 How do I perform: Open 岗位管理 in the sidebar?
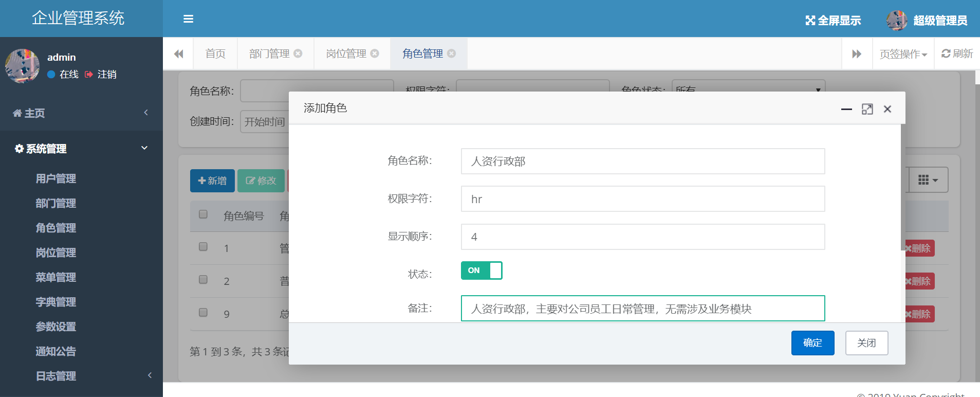[56, 252]
